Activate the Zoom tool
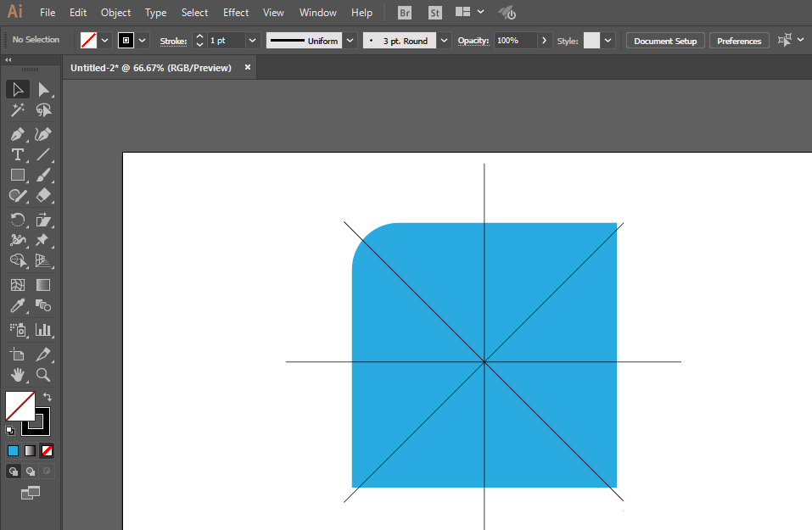The image size is (812, 530). coord(43,375)
